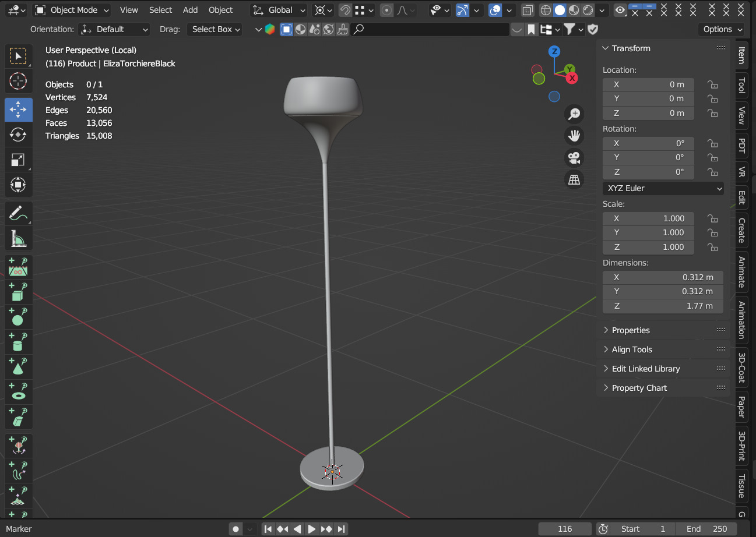This screenshot has height=537, width=756.
Task: Pick the Scale tool
Action: coord(18,160)
